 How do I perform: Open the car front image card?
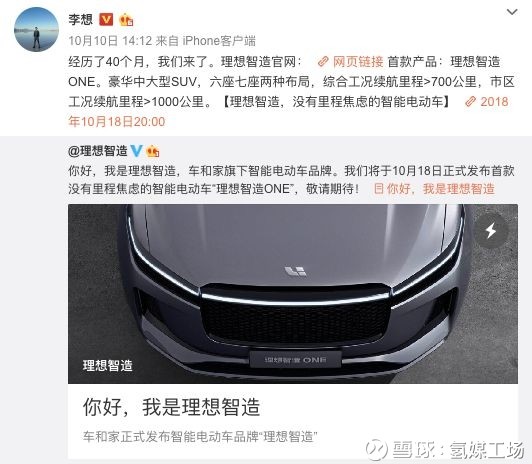(293, 294)
